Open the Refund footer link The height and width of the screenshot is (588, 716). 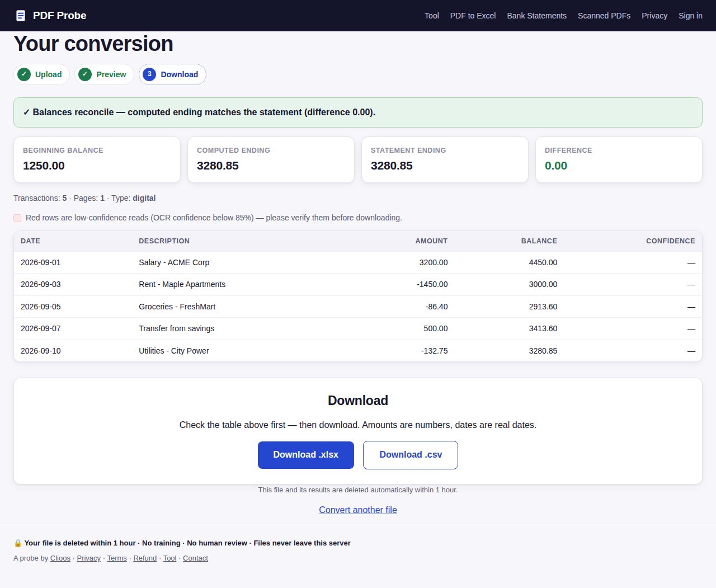pyautogui.click(x=145, y=558)
